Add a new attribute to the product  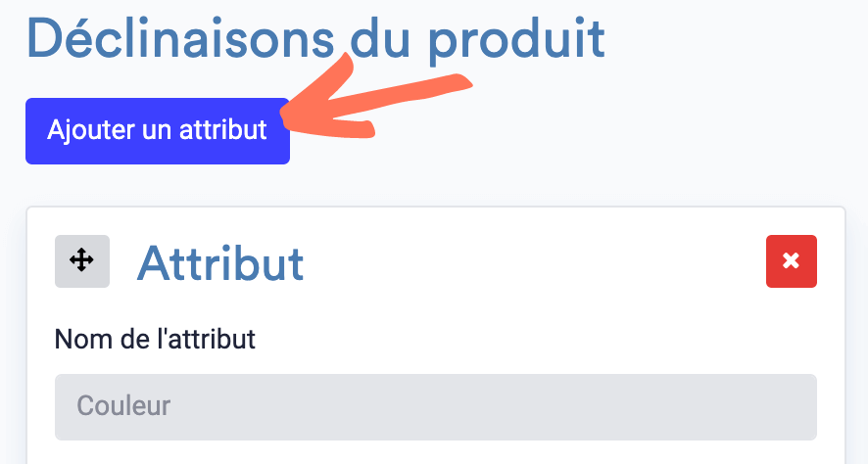coord(158,131)
